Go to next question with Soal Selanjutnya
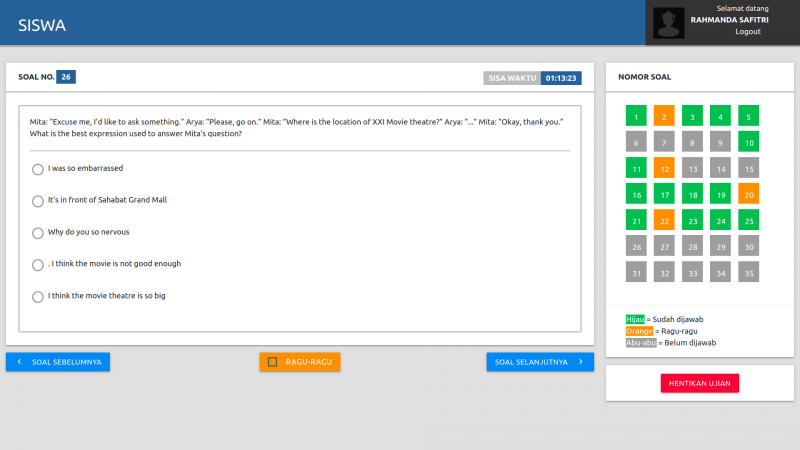 [540, 362]
